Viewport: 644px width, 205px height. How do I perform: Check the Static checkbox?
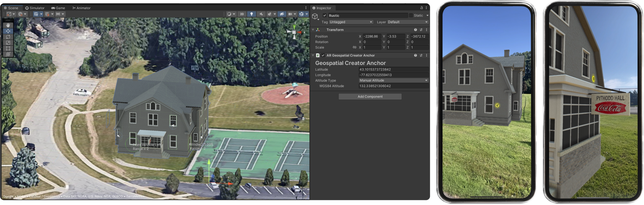point(411,15)
